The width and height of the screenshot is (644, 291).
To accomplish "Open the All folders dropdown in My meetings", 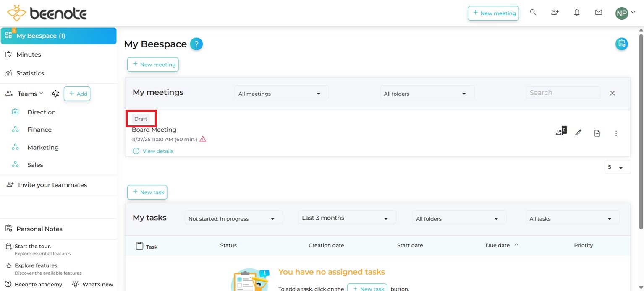I will 427,94.
